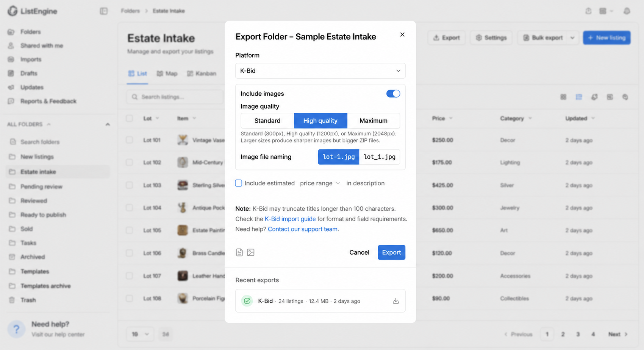Click the ListEngine logo
Screen dimensions: 644x350
pyautogui.click(x=33, y=11)
